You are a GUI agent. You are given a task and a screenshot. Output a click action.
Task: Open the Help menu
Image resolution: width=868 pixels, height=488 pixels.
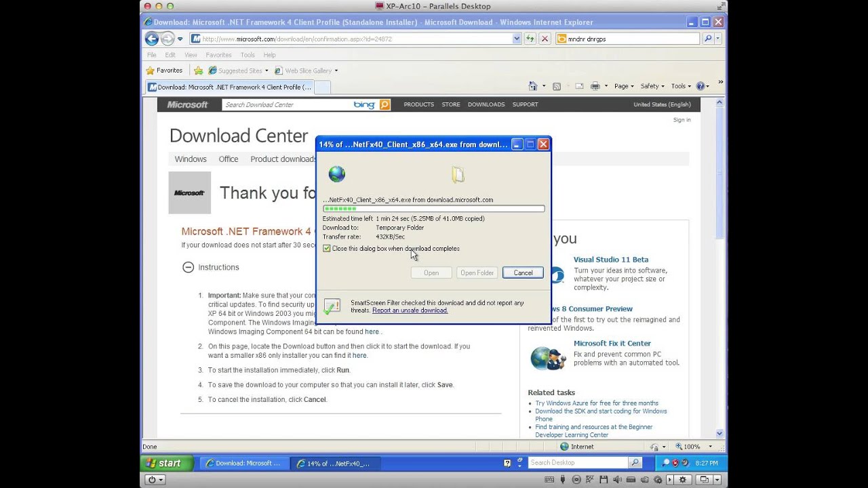[269, 55]
